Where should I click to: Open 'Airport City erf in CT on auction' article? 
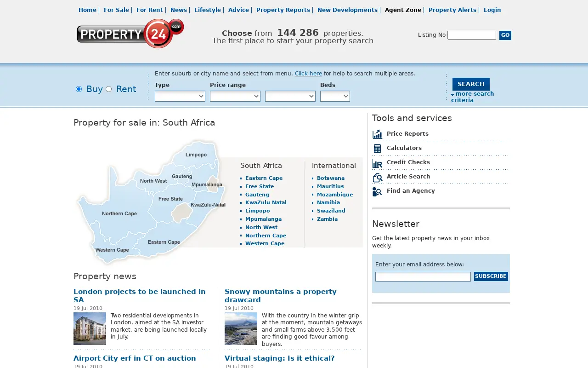(x=135, y=358)
